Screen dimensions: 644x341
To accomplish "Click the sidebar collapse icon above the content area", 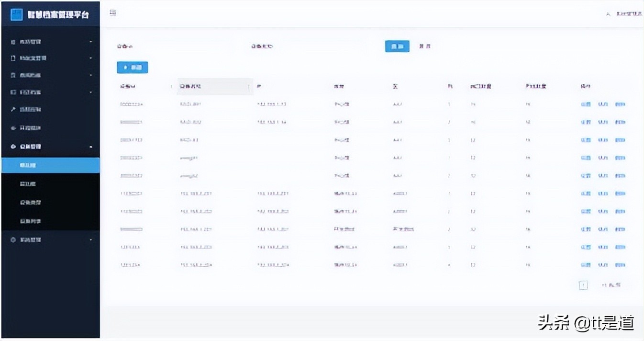I will (x=113, y=13).
